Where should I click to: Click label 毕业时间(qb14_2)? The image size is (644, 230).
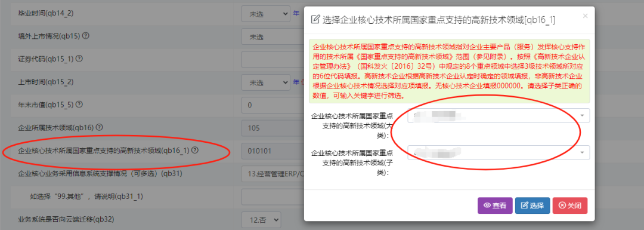[x=46, y=13]
